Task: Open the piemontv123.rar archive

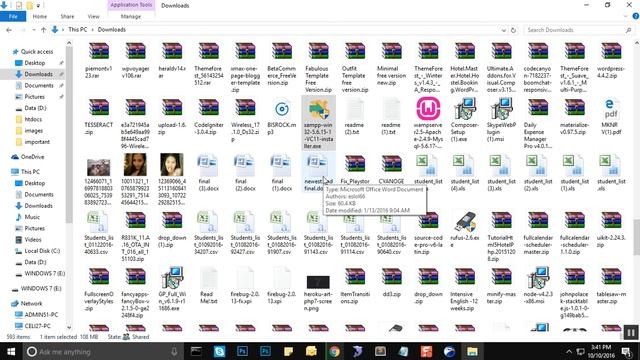Action: tap(99, 59)
